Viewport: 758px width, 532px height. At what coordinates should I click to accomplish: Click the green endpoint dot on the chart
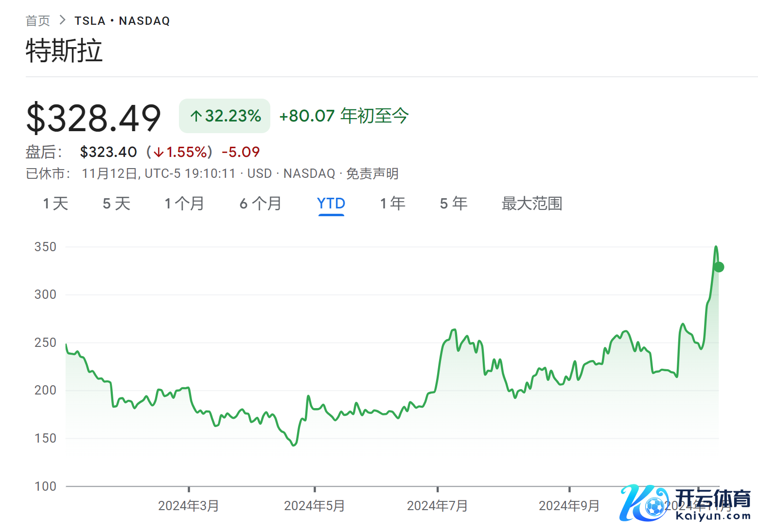point(719,267)
